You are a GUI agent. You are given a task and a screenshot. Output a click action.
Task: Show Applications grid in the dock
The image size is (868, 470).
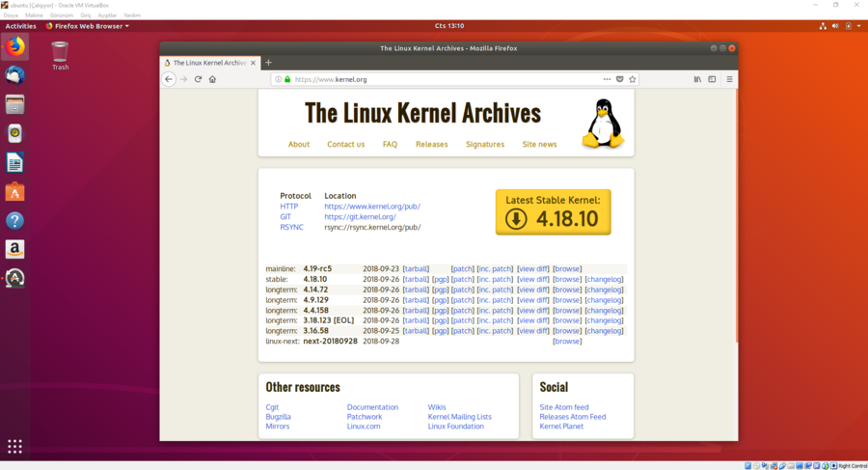click(14, 446)
